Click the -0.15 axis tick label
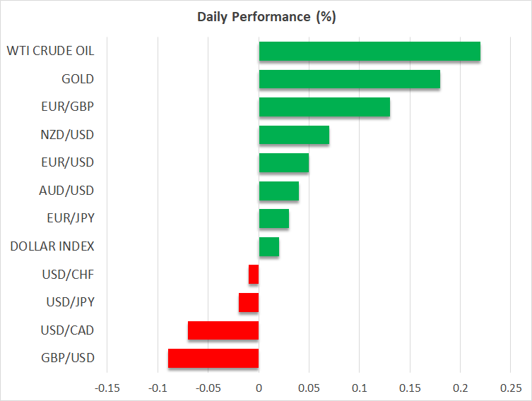532x401 pixels. point(107,388)
